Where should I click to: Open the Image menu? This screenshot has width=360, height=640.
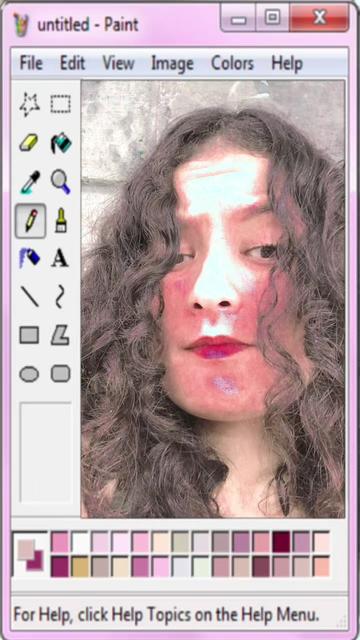(x=172, y=64)
